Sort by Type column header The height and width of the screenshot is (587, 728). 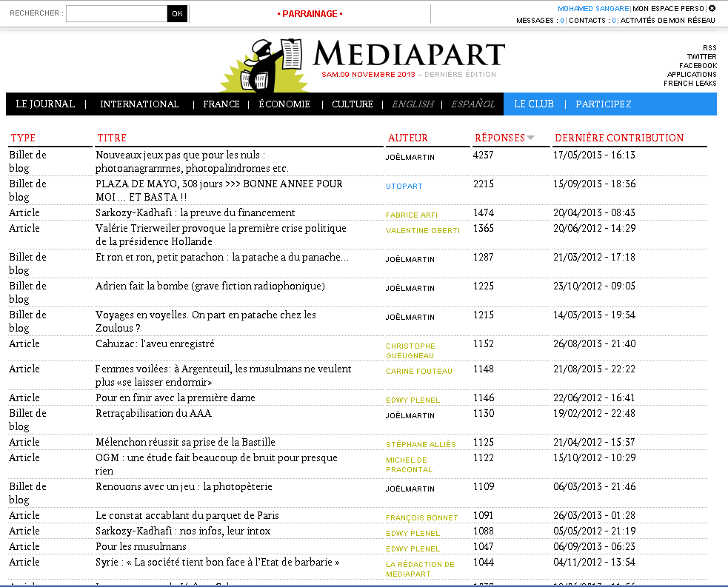23,138
